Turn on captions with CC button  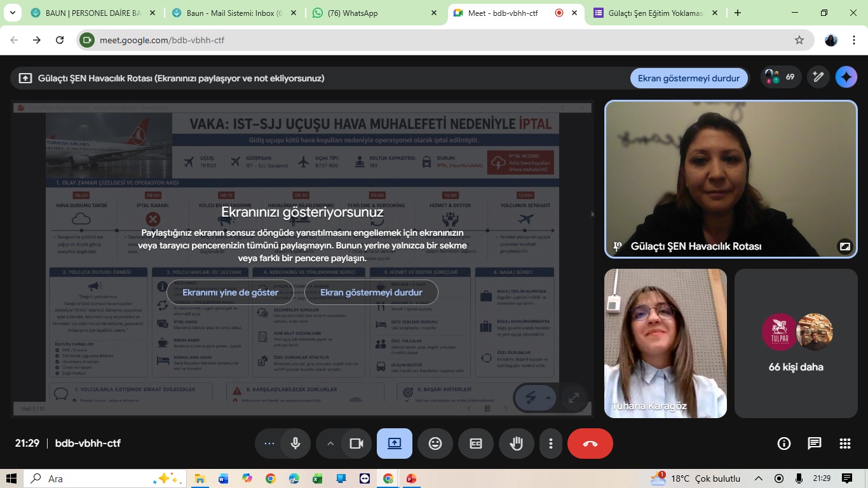point(476,444)
